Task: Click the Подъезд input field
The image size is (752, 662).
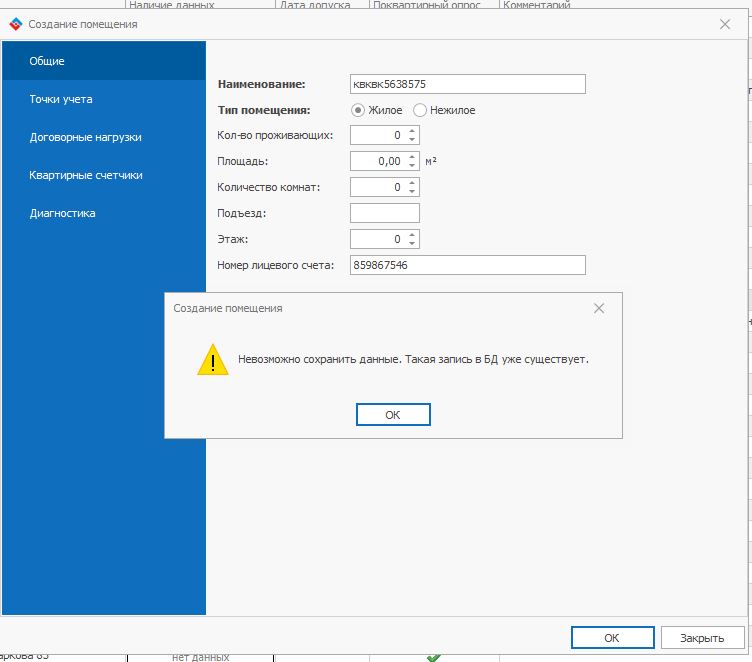Action: [x=385, y=213]
